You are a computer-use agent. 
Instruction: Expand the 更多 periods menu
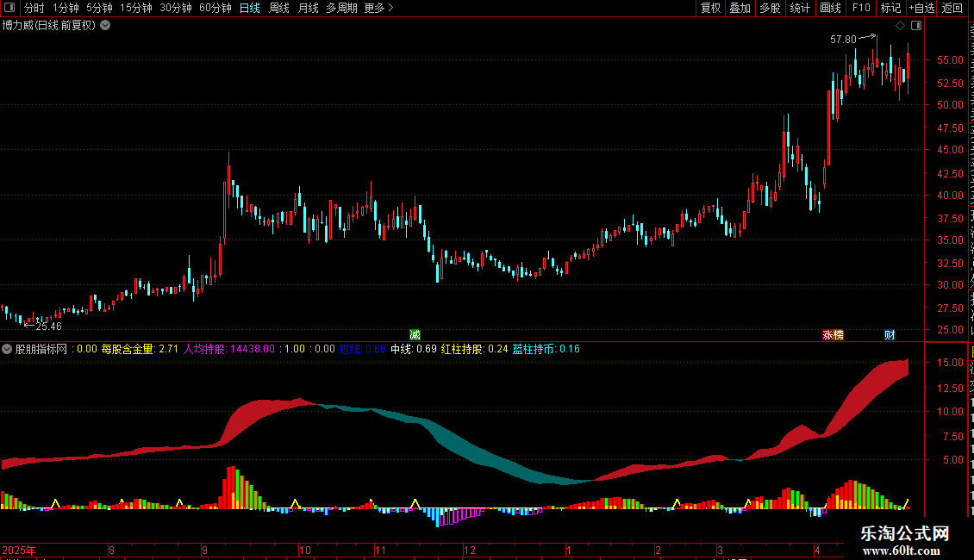tap(379, 8)
